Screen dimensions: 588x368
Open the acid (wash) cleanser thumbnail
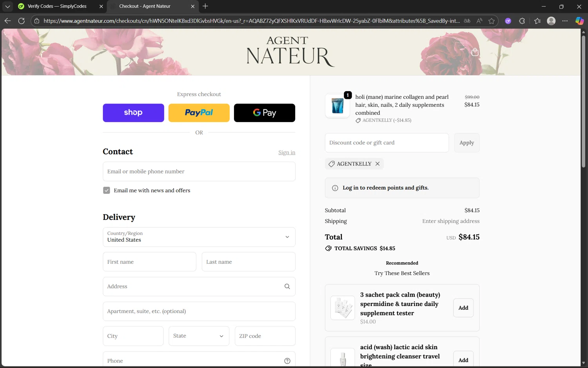pyautogui.click(x=343, y=358)
